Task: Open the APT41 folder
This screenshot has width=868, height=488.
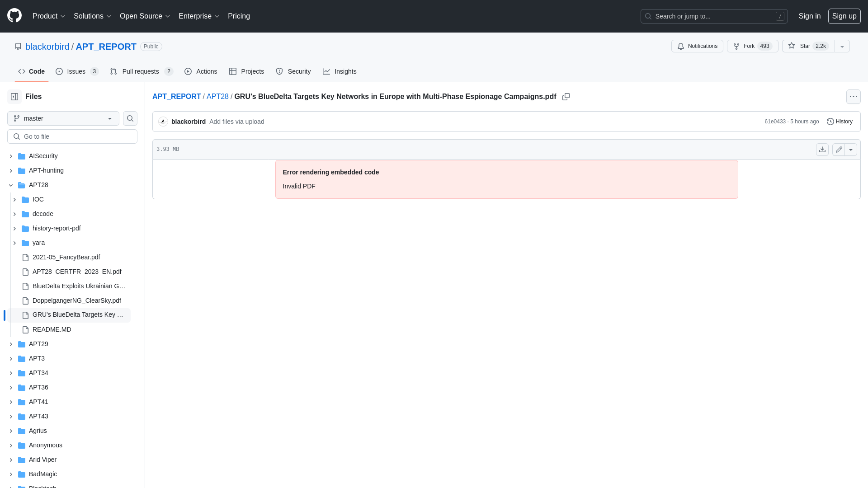Action: tap(38, 402)
